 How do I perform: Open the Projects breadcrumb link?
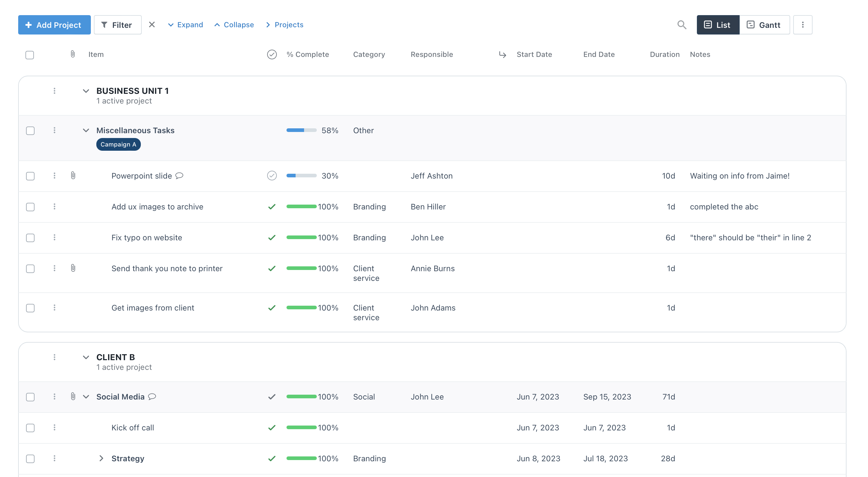[x=289, y=25]
